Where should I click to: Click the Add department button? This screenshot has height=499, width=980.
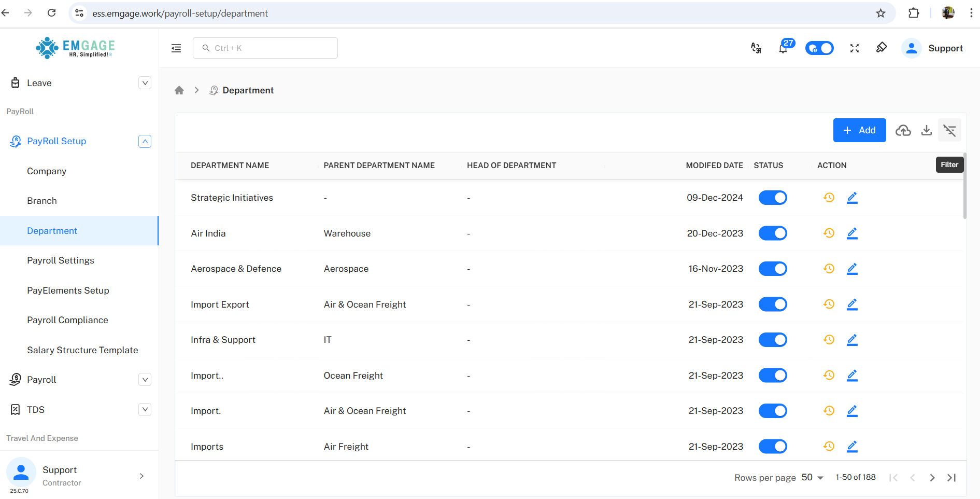pyautogui.click(x=859, y=130)
